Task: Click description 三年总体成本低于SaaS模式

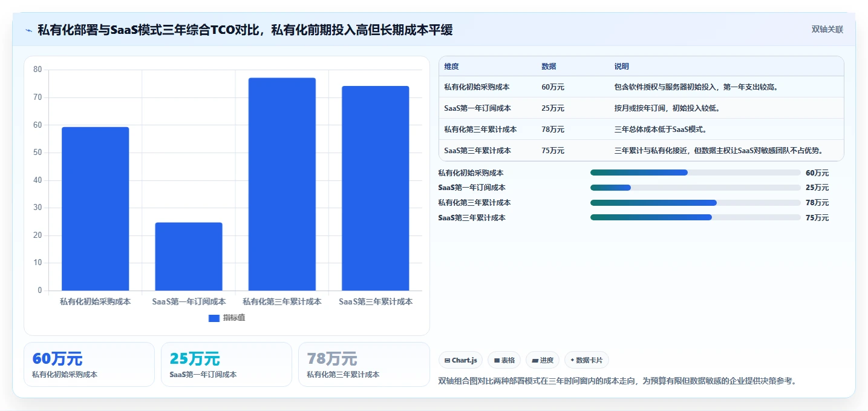Action: click(660, 130)
